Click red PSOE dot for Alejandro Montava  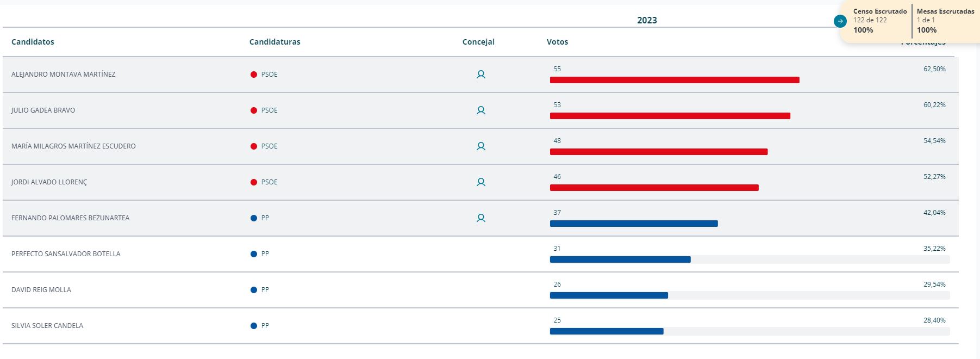(253, 75)
